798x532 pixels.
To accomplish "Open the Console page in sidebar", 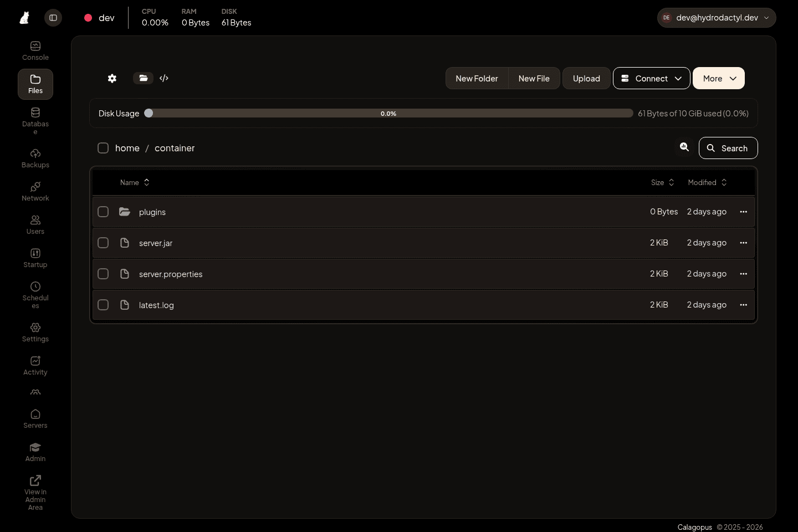I will click(35, 51).
